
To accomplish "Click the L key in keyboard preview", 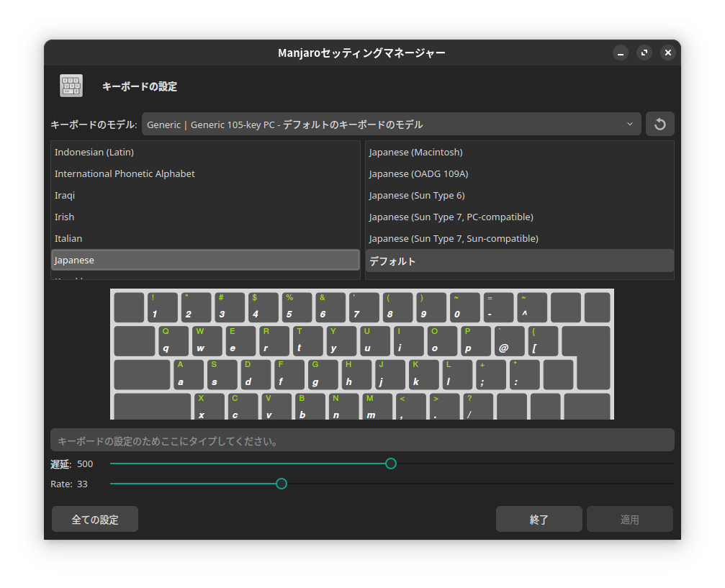I will (x=457, y=374).
